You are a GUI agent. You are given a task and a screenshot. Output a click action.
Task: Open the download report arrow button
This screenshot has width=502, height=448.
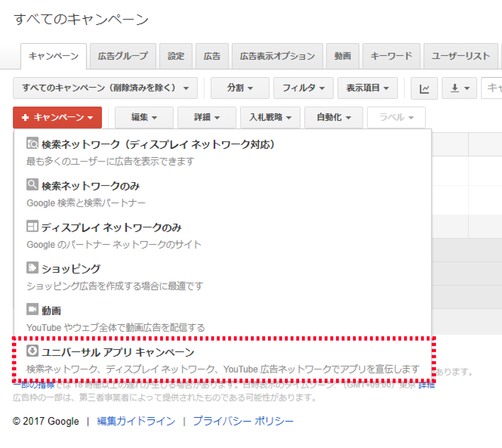coord(459,88)
